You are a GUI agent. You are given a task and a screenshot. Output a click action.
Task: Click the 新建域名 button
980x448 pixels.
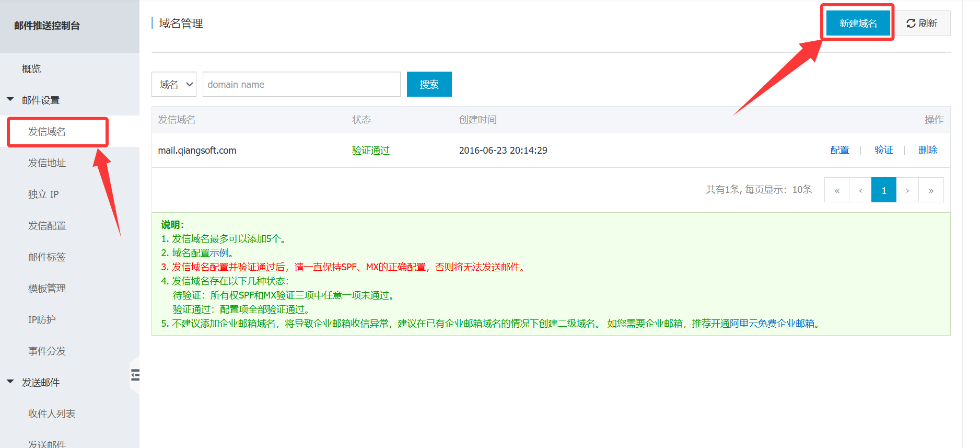click(x=858, y=24)
